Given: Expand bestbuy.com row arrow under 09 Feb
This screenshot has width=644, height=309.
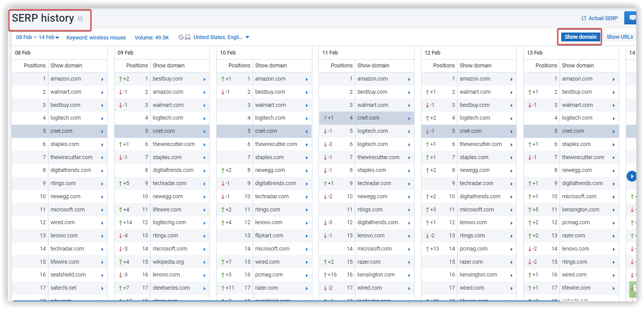Looking at the screenshot, I should click(204, 79).
